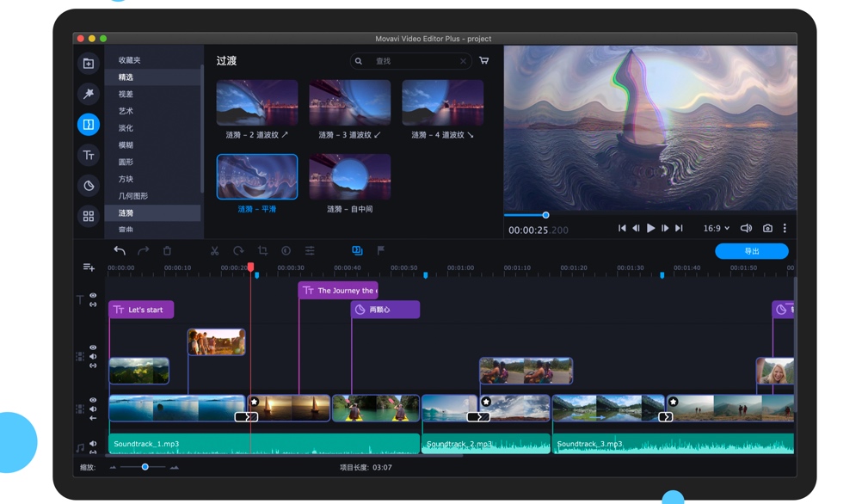Hide the title track using its eye toggle

[x=93, y=296]
